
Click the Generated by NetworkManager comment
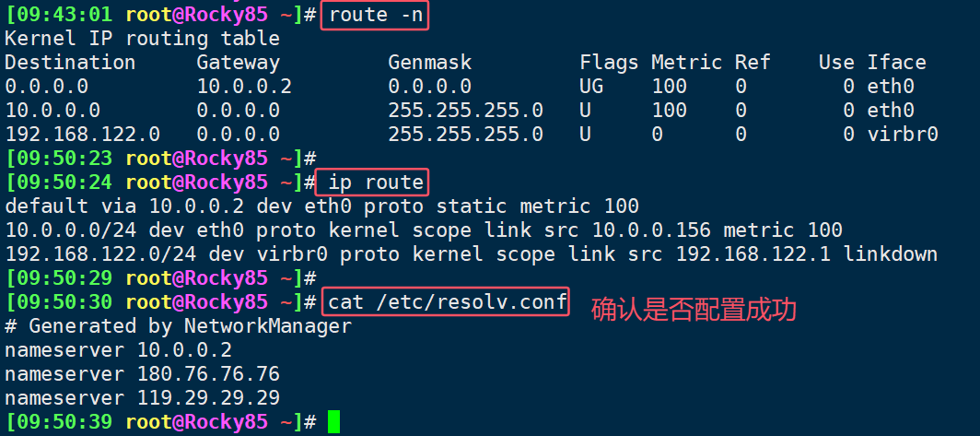[178, 326]
